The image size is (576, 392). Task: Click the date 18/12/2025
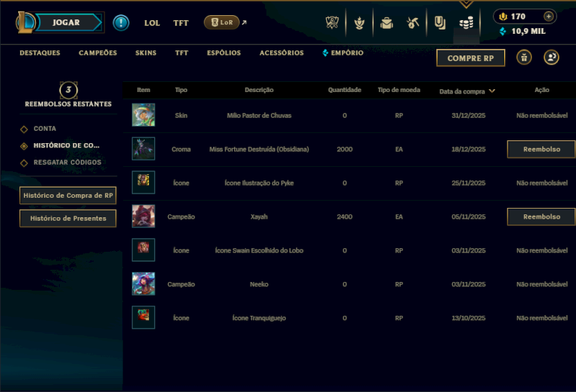pyautogui.click(x=469, y=150)
